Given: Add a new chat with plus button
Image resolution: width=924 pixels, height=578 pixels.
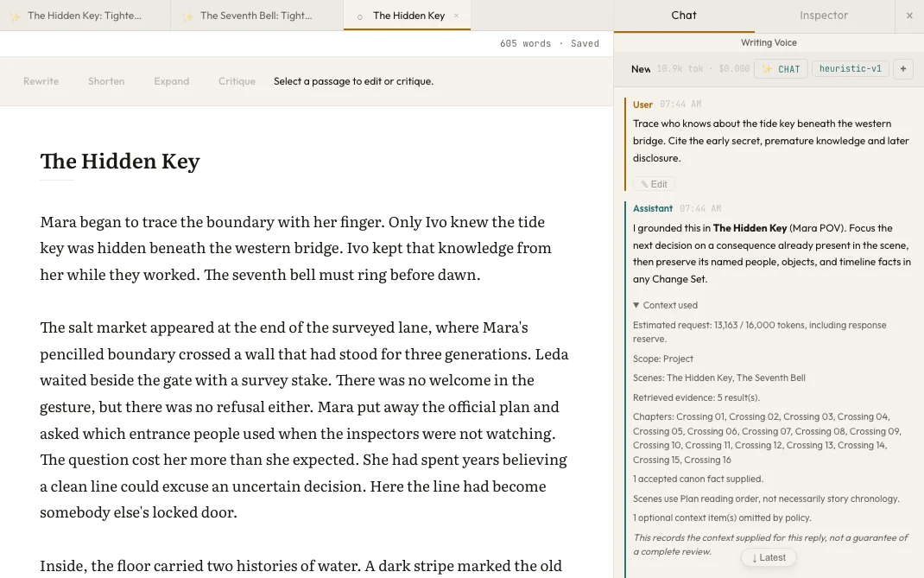Looking at the screenshot, I should point(902,69).
